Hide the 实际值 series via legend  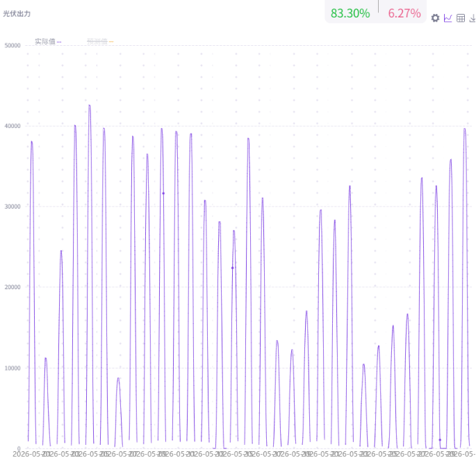pos(45,42)
